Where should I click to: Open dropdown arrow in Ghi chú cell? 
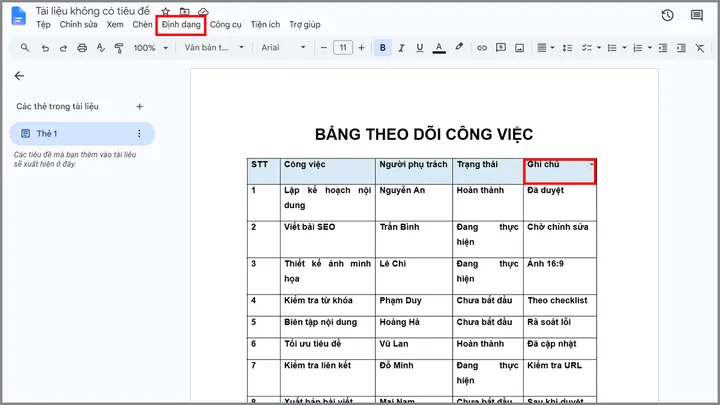point(591,164)
